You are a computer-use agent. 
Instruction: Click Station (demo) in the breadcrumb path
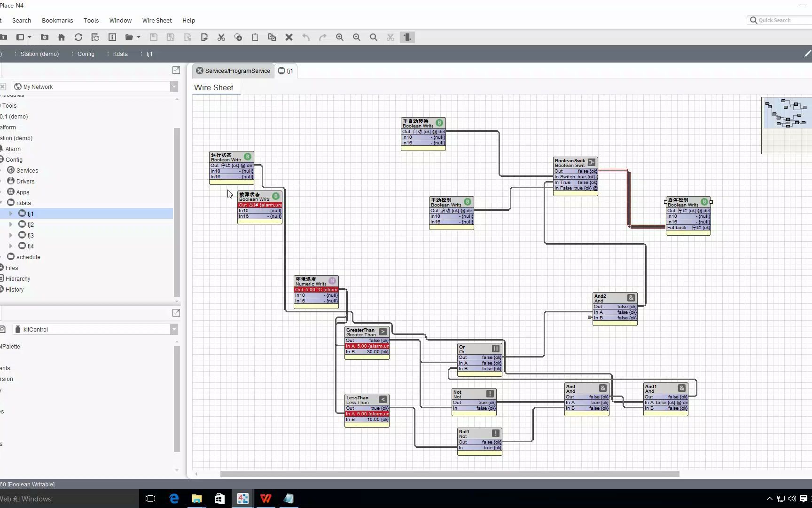(40, 54)
